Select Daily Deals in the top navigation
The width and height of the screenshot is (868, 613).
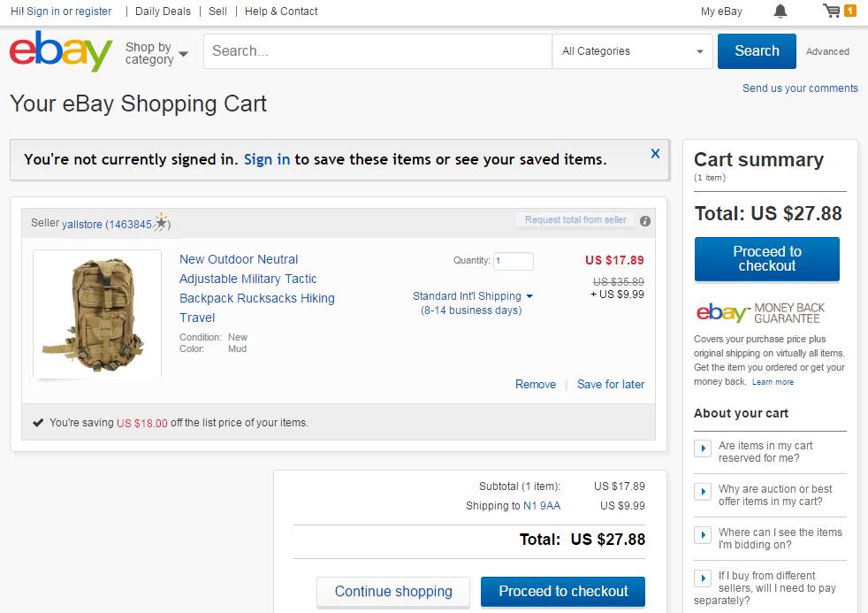click(x=162, y=11)
